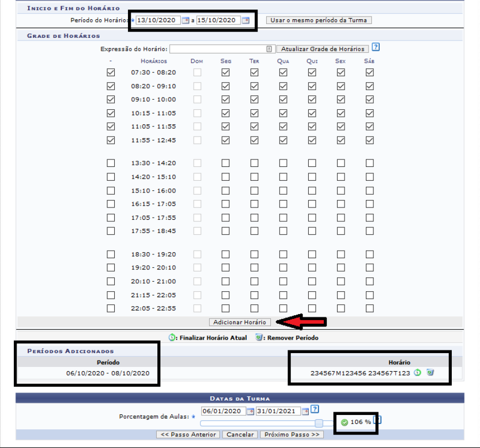Open calendar picker next to 31/01/2021
The width and height of the screenshot is (480, 448).
(305, 411)
